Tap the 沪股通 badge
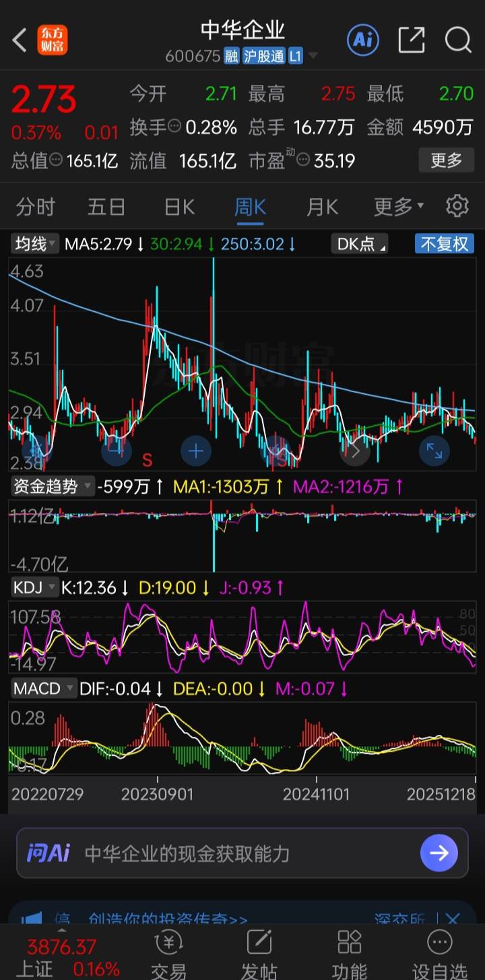This screenshot has height=980, width=485. click(263, 57)
